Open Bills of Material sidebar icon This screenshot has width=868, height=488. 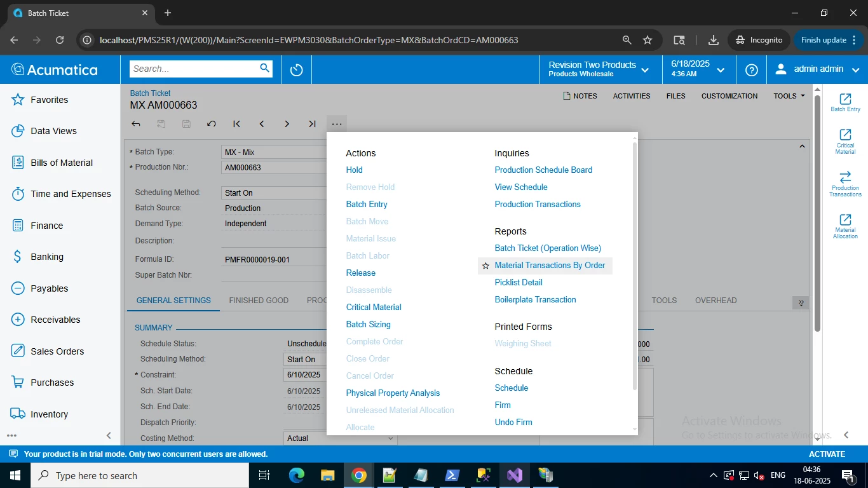coord(18,163)
